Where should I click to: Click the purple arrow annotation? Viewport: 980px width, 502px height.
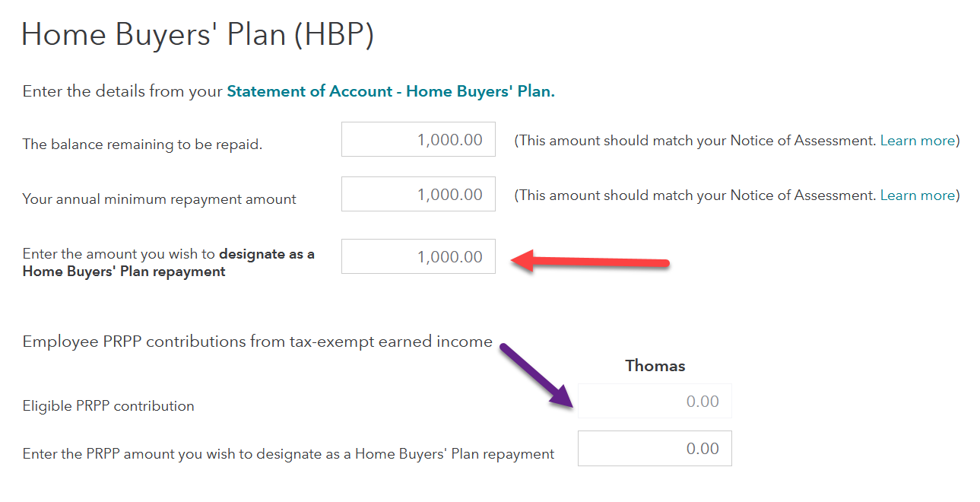(536, 376)
